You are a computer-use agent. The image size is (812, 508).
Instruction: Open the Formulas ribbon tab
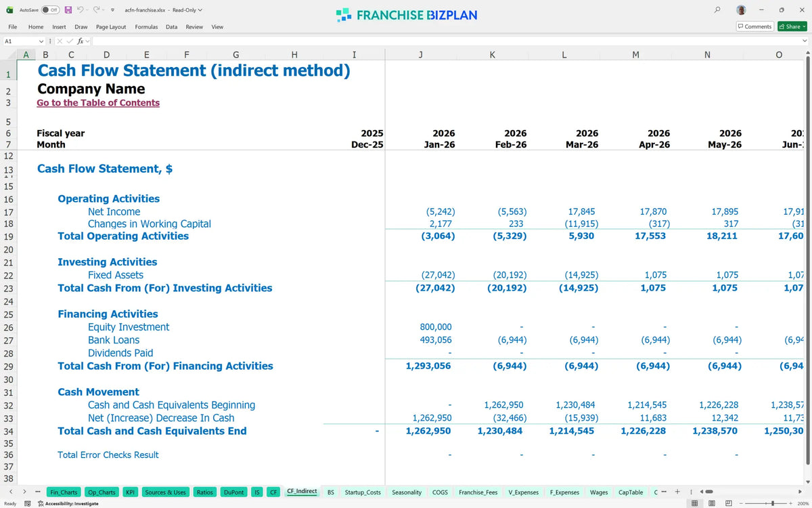tap(146, 27)
